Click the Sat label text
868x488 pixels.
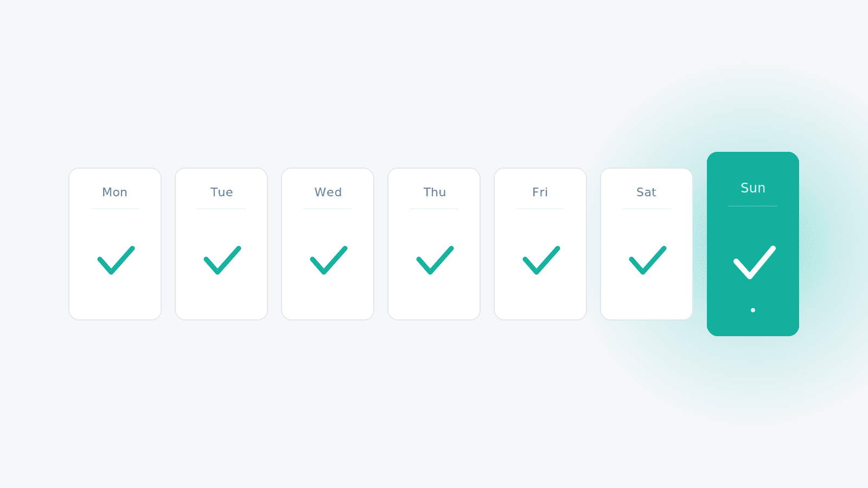point(647,192)
